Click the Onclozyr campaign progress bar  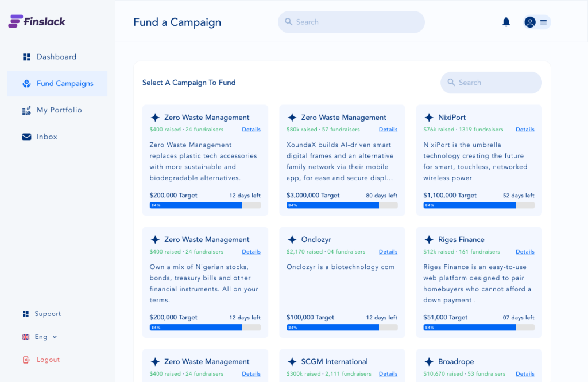tap(342, 328)
